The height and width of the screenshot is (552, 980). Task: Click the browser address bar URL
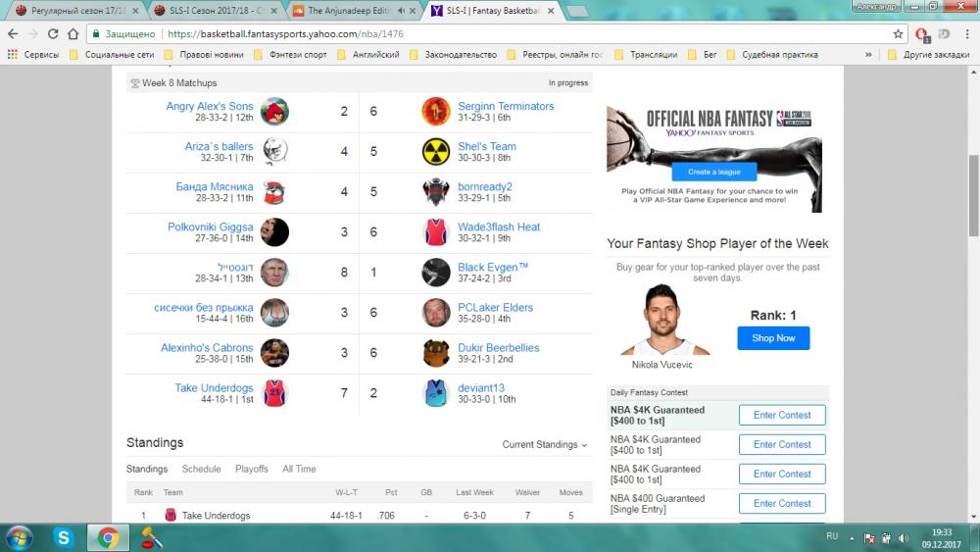284,33
